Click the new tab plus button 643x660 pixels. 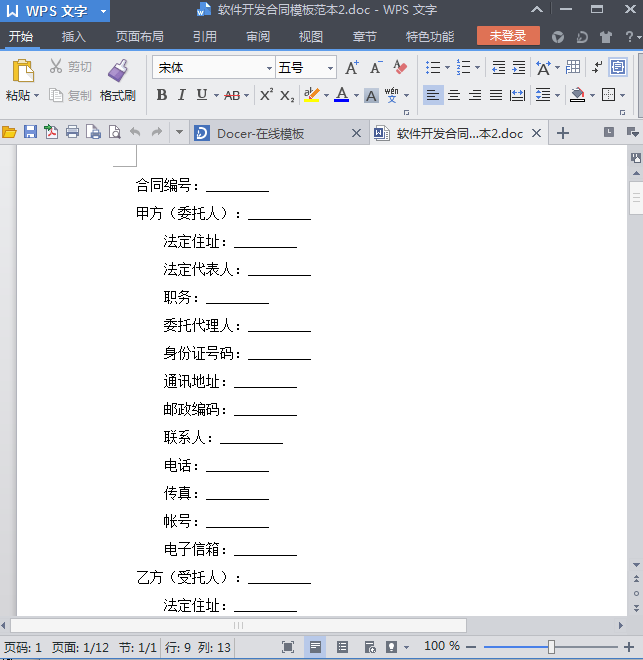point(562,133)
